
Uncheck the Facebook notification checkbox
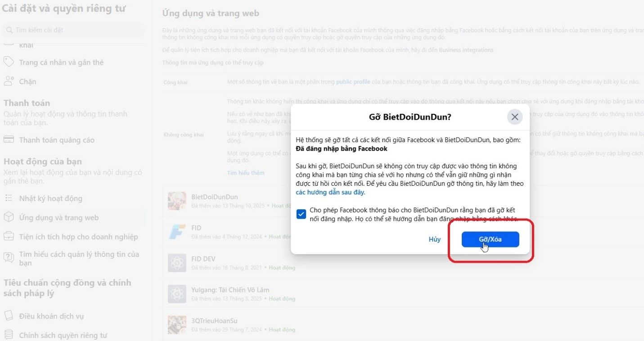coord(301,214)
